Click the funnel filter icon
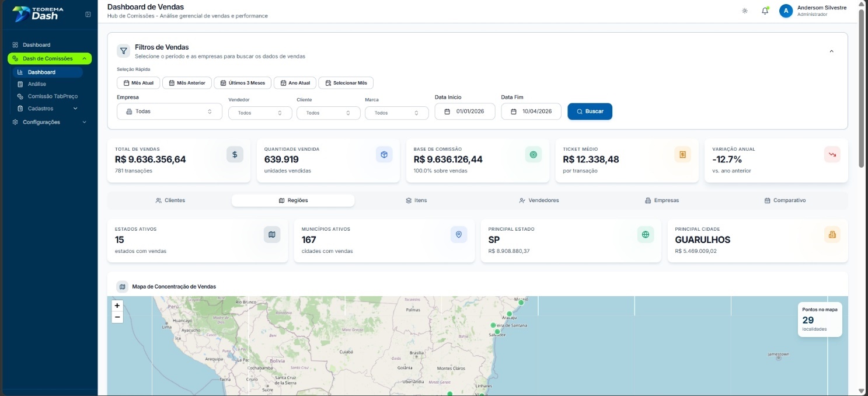The height and width of the screenshot is (396, 868). 124,51
